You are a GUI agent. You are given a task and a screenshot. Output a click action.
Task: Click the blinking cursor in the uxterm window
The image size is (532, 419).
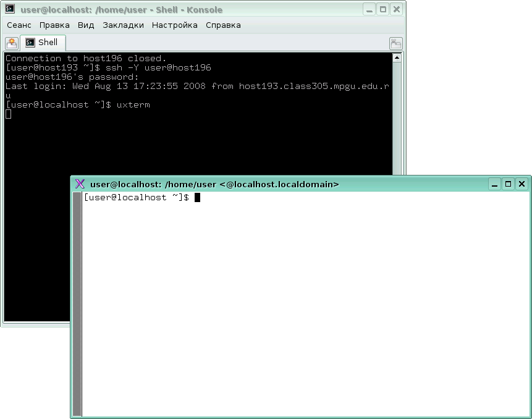pyautogui.click(x=197, y=197)
